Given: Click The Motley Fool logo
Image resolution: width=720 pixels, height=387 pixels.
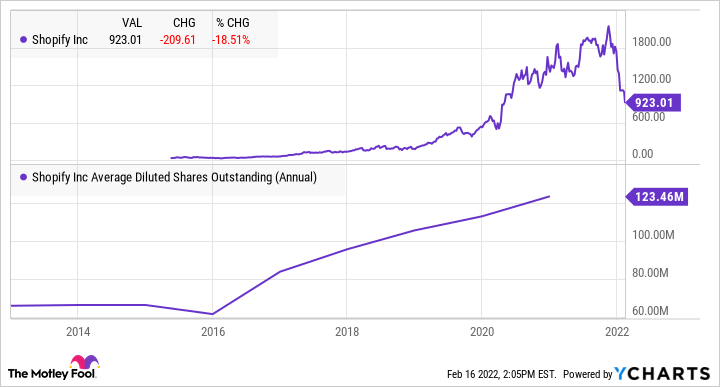Looking at the screenshot, I should (x=53, y=367).
